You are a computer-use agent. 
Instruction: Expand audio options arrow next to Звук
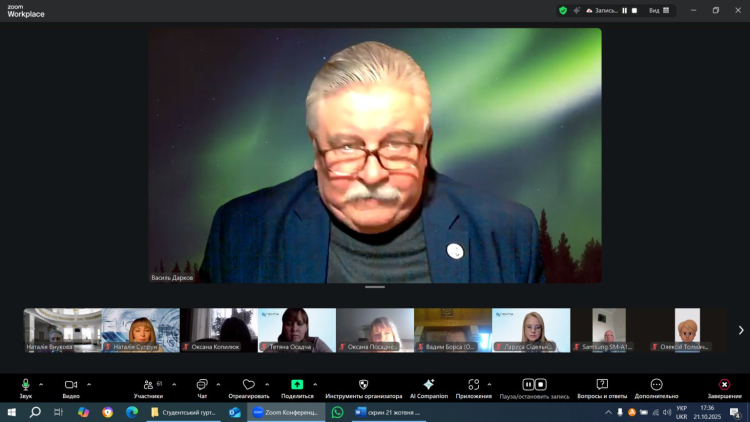41,384
